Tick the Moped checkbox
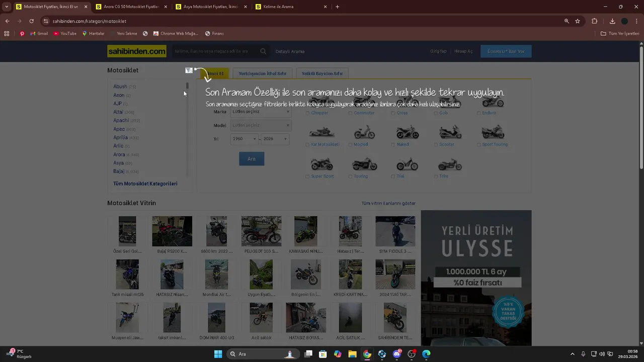 coord(351,145)
